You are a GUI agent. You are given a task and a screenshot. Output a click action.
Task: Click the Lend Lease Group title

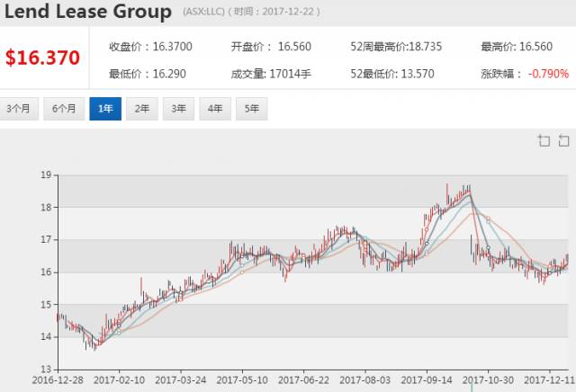coord(88,12)
